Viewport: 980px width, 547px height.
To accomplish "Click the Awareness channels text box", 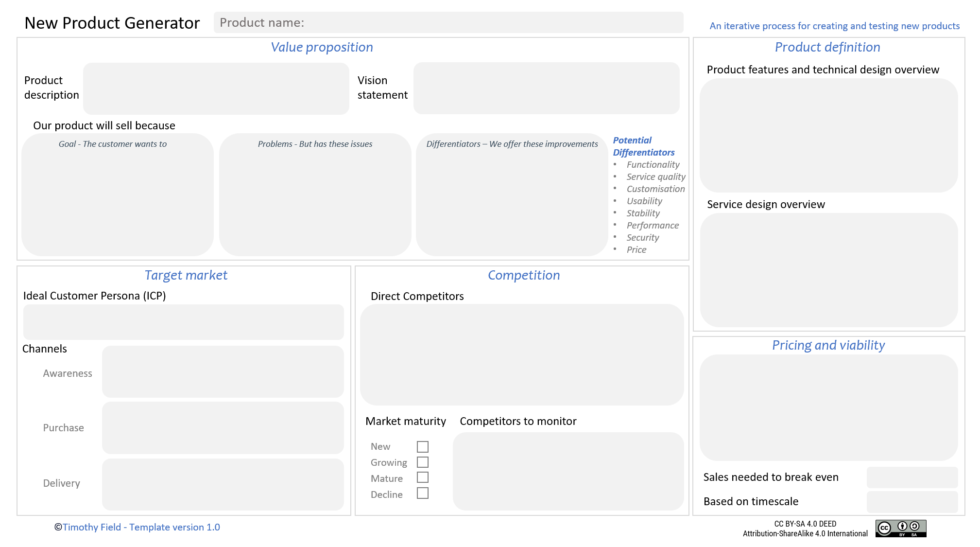I will pos(223,372).
